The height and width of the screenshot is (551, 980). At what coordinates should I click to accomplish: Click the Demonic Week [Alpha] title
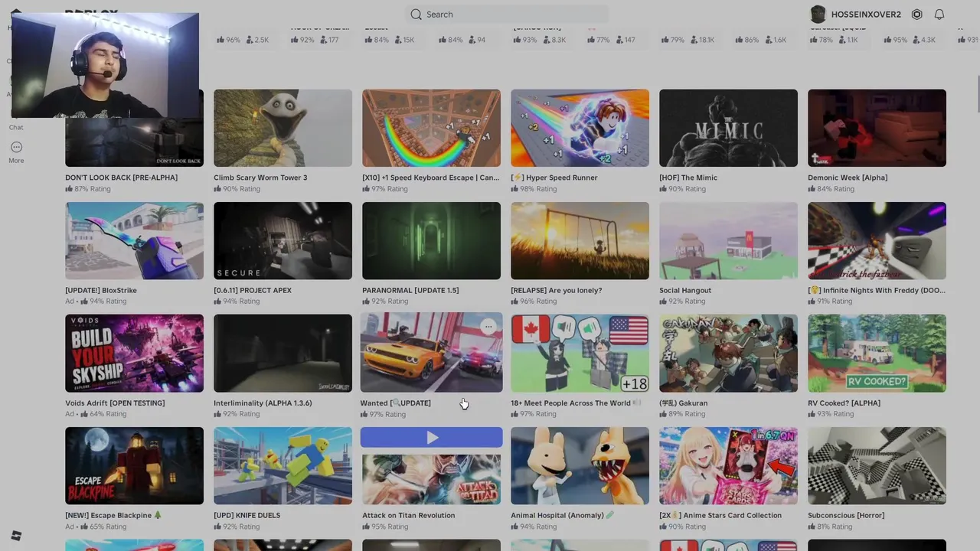(x=848, y=178)
